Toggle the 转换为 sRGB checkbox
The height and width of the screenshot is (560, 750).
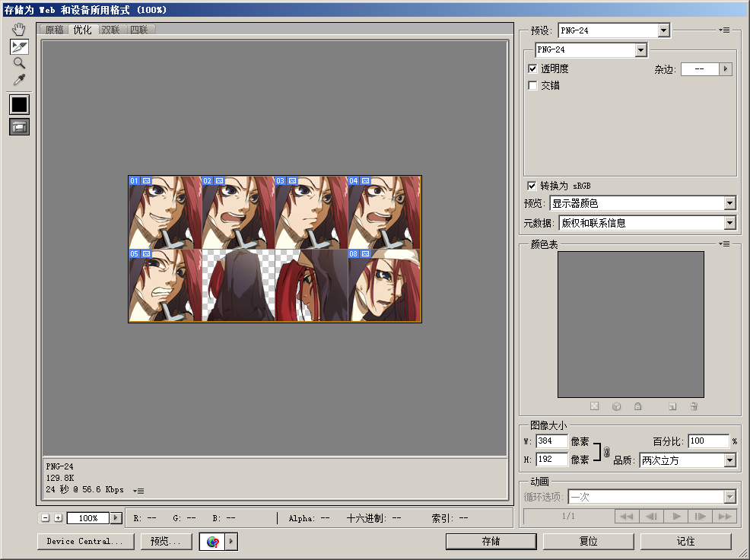coord(532,185)
